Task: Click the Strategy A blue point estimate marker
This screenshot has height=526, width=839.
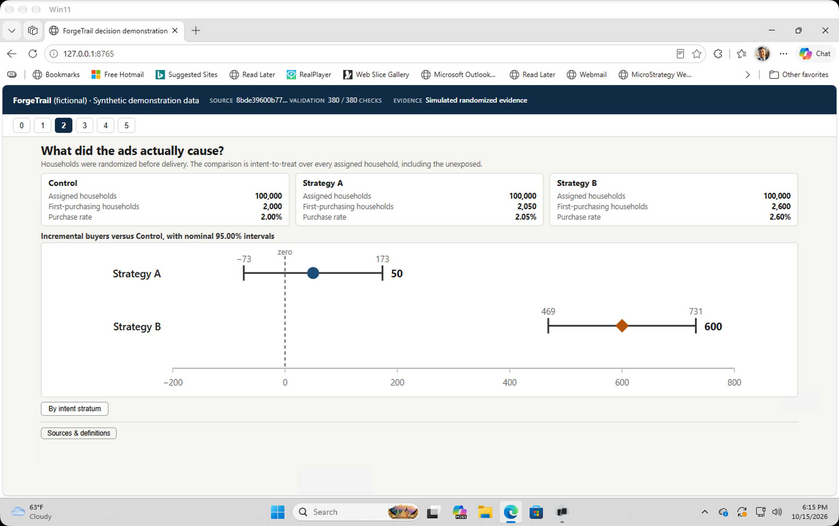Action: pos(313,273)
